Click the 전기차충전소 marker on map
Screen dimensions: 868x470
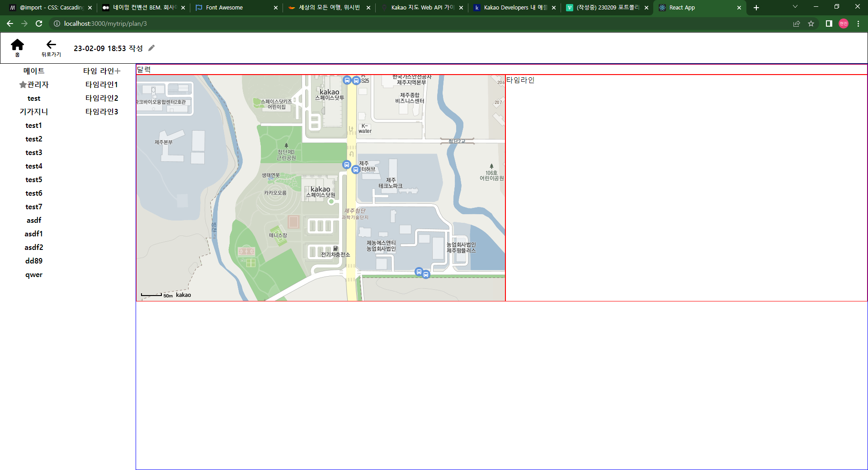click(335, 252)
